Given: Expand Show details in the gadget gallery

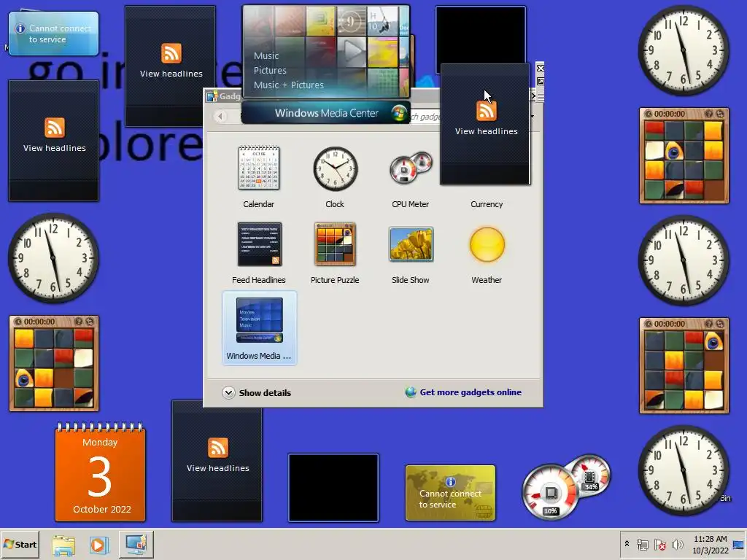Looking at the screenshot, I should 257,393.
